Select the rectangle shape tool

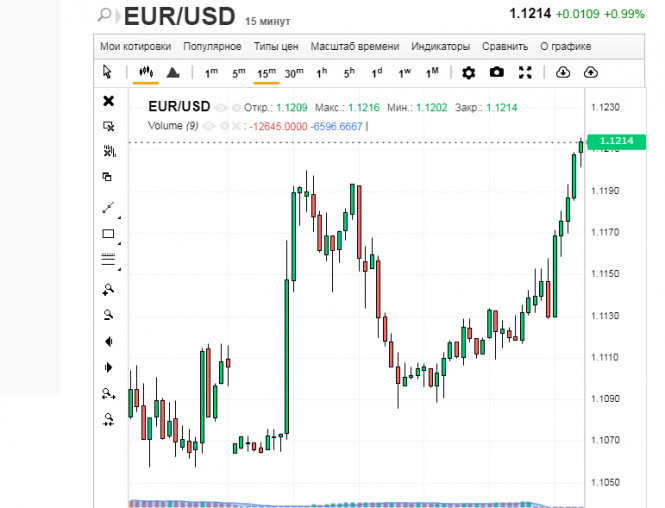click(x=108, y=234)
